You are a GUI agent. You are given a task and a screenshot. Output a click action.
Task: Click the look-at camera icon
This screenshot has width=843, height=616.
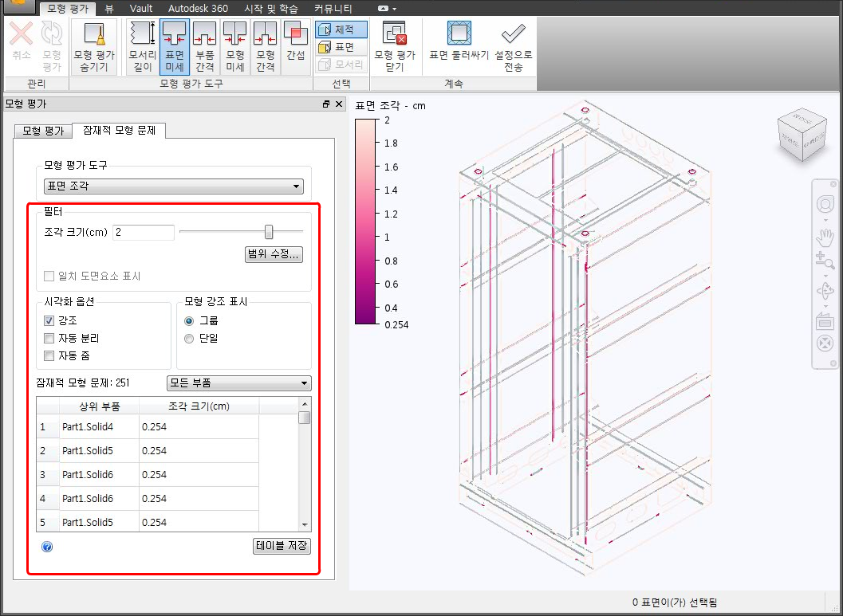pyautogui.click(x=825, y=320)
